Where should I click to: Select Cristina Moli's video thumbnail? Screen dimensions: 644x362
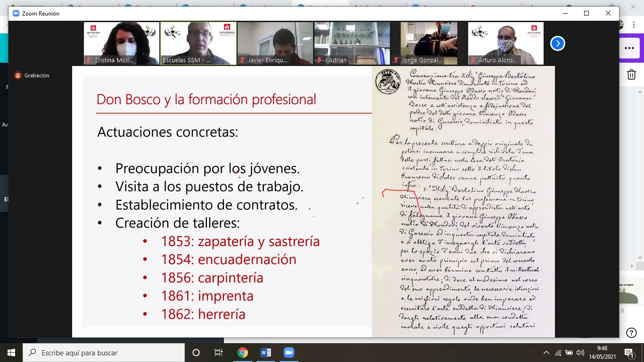coord(122,43)
